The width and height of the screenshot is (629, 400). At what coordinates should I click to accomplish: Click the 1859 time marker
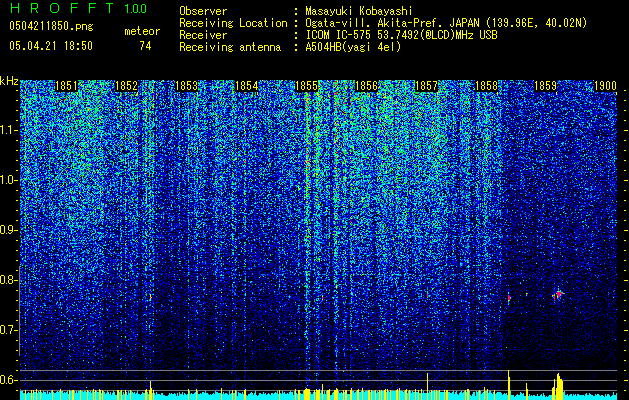pyautogui.click(x=546, y=86)
